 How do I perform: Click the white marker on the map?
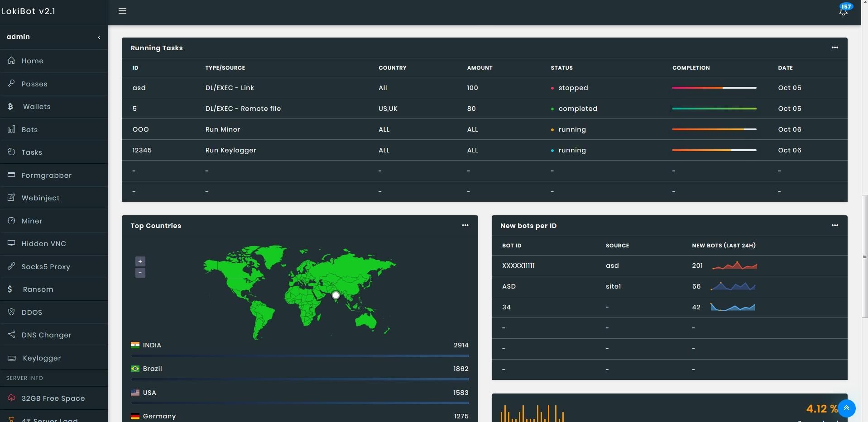[336, 295]
